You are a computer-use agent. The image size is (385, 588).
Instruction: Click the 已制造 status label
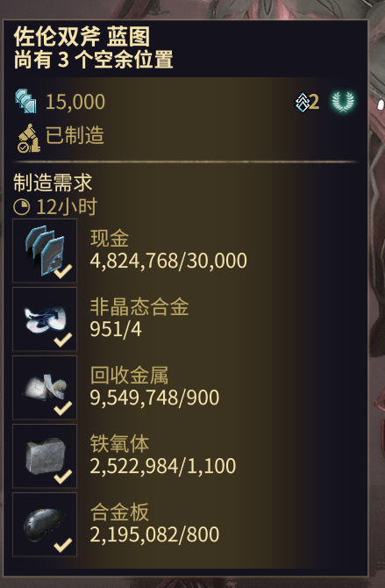pyautogui.click(x=75, y=135)
